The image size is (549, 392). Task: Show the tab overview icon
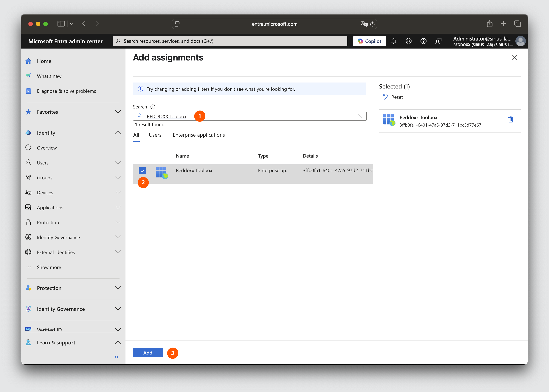pos(517,24)
